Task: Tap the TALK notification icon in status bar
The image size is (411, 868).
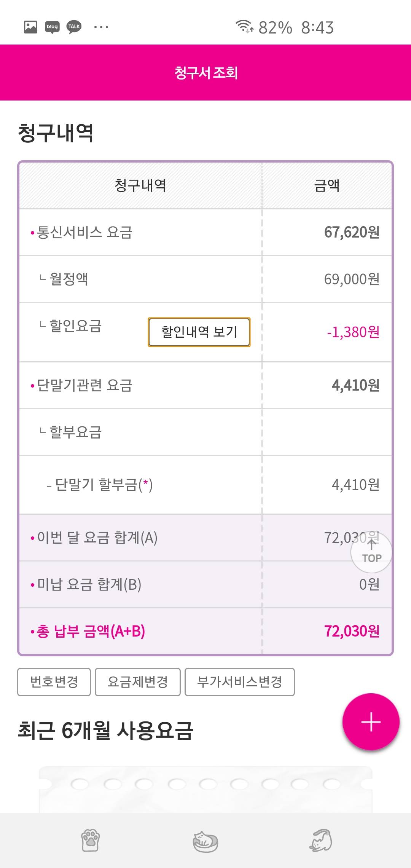Action: click(74, 27)
